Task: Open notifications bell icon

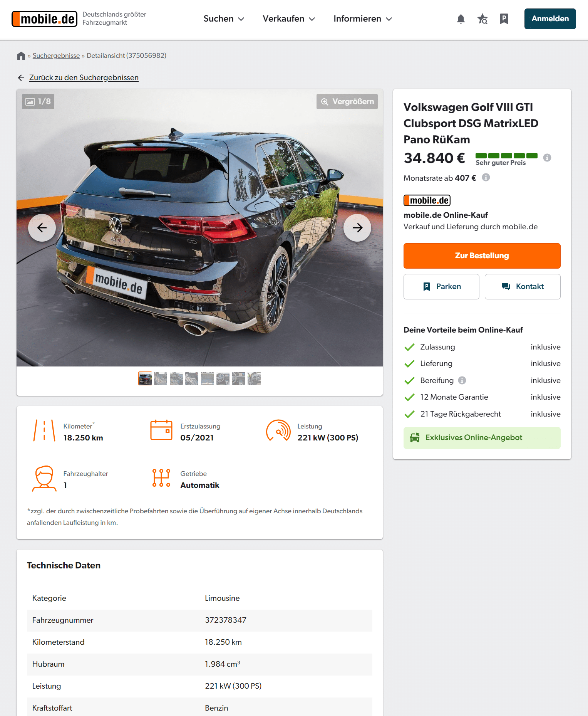Action: coord(461,19)
